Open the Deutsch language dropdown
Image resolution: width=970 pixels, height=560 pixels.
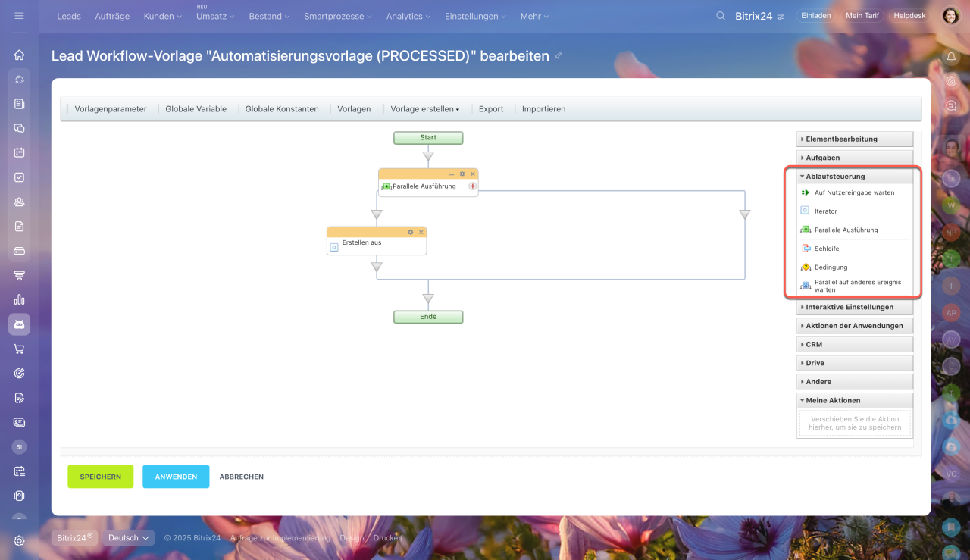(128, 537)
